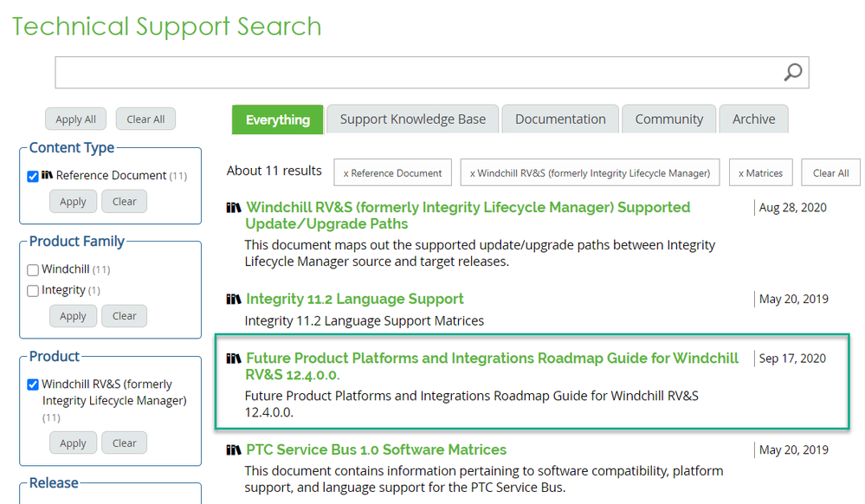Viewport: 865px width, 504px height.
Task: Click document icon beside PTC Service Bus result
Action: 234,450
